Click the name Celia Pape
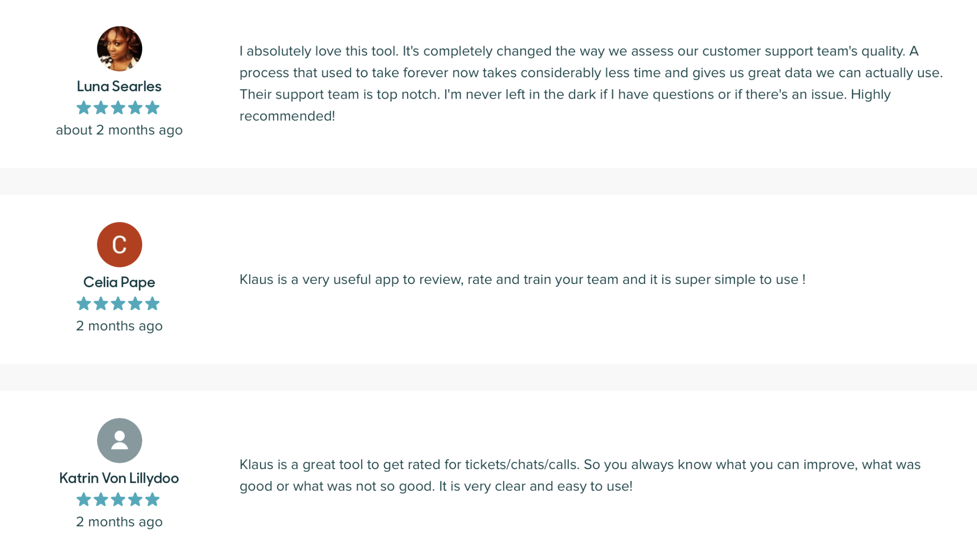The width and height of the screenshot is (977, 560). pyautogui.click(x=119, y=282)
